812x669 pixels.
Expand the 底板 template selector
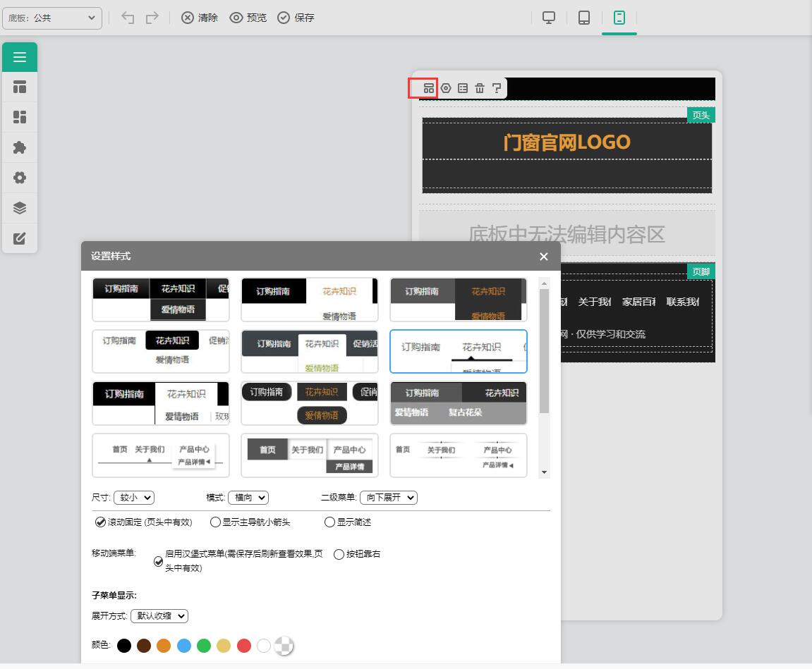tap(52, 18)
